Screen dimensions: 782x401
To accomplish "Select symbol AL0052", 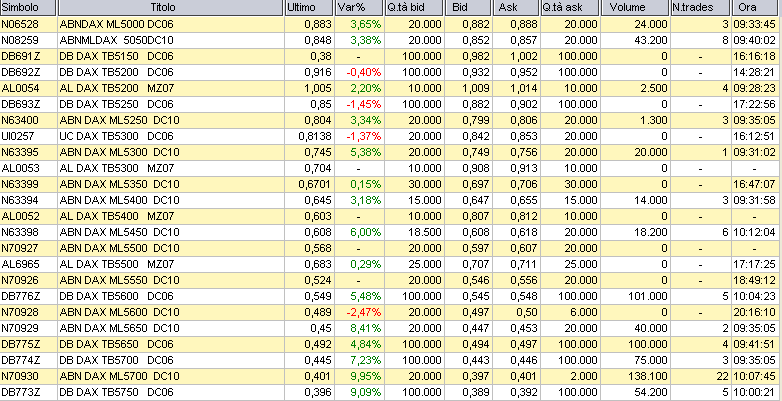I will point(20,216).
